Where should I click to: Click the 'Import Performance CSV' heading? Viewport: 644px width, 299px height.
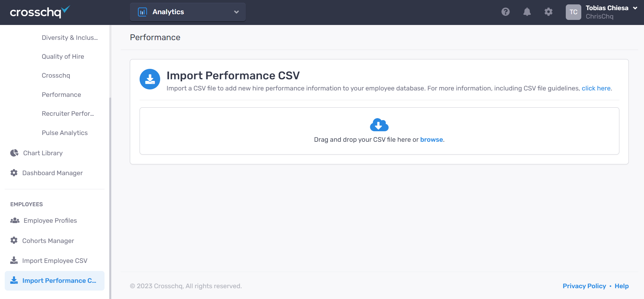click(x=233, y=76)
